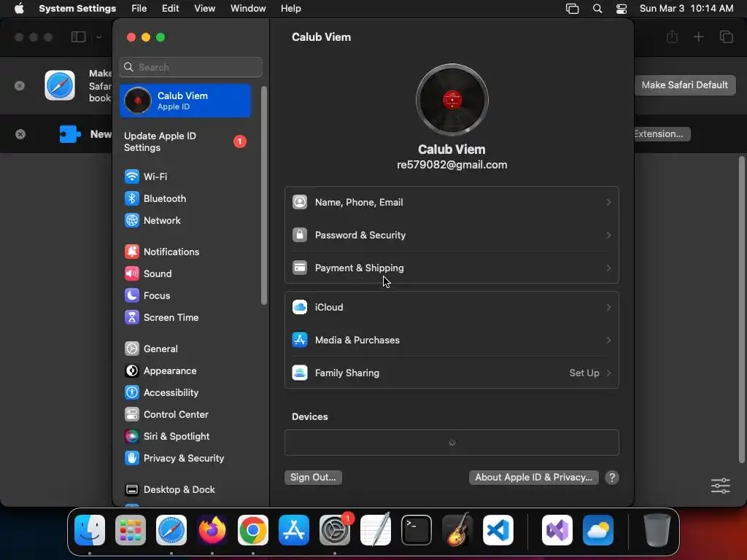Image resolution: width=747 pixels, height=560 pixels.
Task: Click Safari share button
Action: coord(672,36)
